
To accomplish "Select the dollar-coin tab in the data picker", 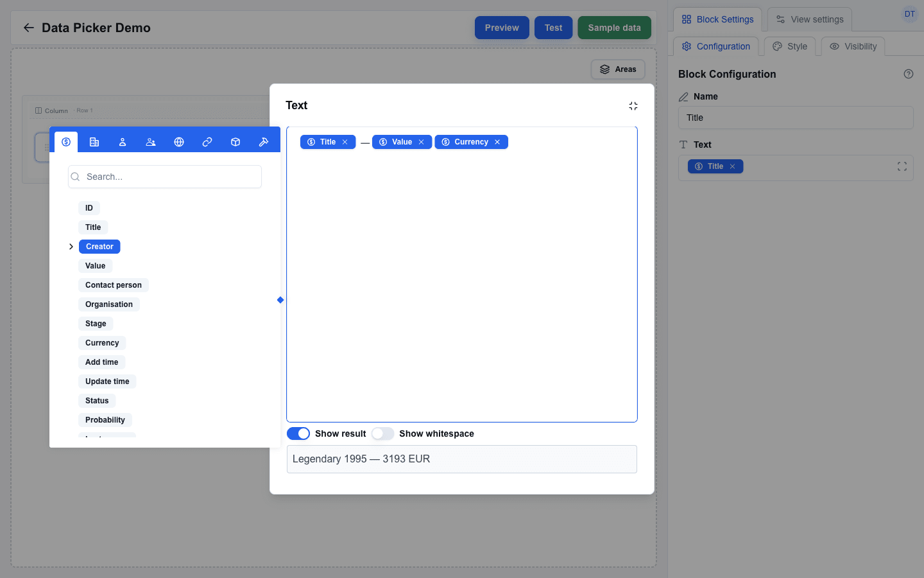I will click(x=66, y=142).
